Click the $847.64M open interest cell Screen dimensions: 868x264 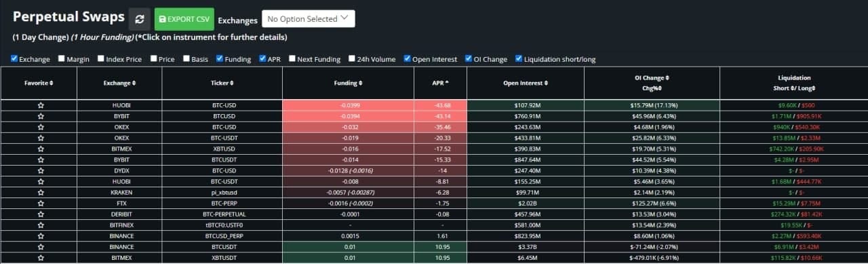pos(526,159)
